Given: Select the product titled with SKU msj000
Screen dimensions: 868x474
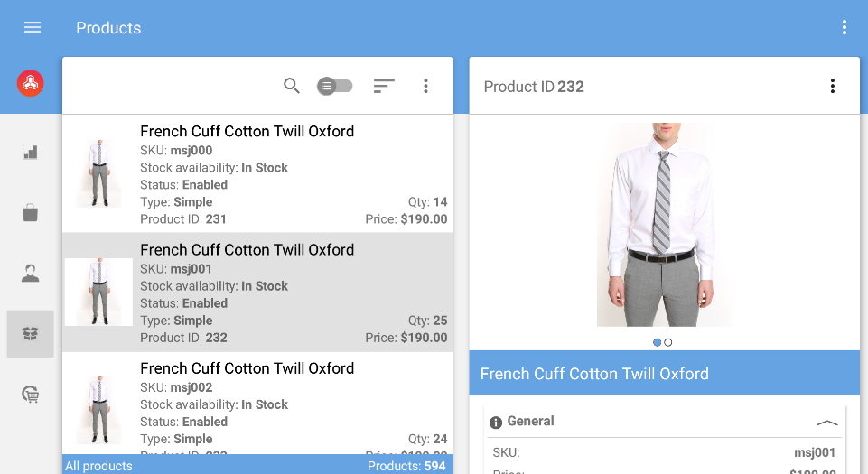Looking at the screenshot, I should [x=247, y=132].
